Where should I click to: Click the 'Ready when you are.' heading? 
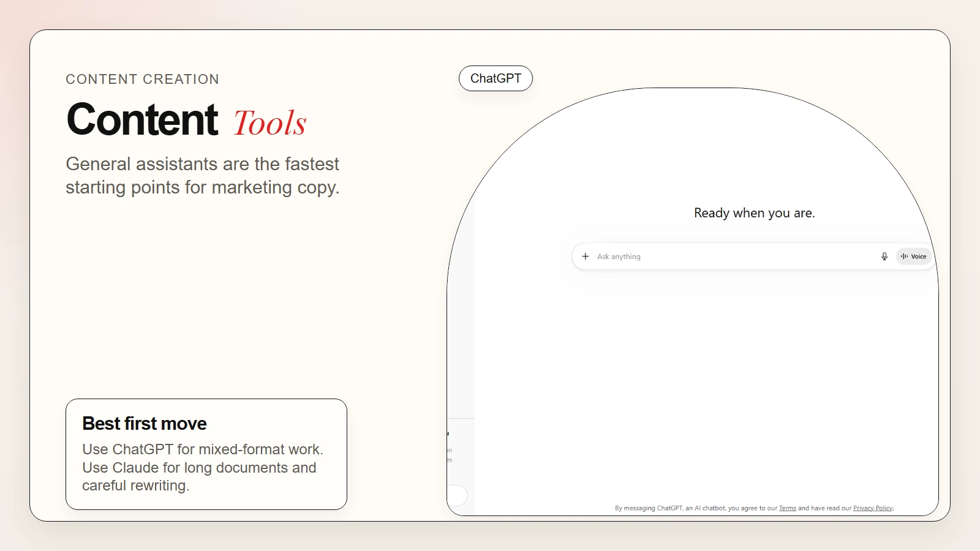coord(754,213)
